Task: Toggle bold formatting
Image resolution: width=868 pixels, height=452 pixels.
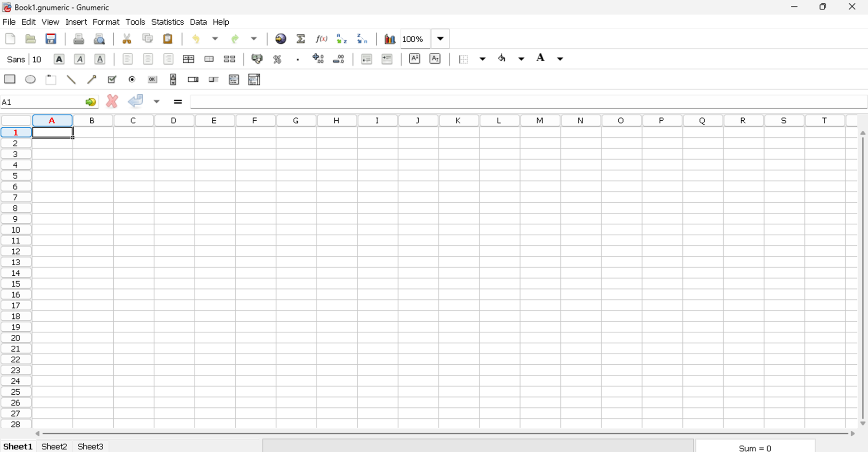Action: click(x=59, y=59)
